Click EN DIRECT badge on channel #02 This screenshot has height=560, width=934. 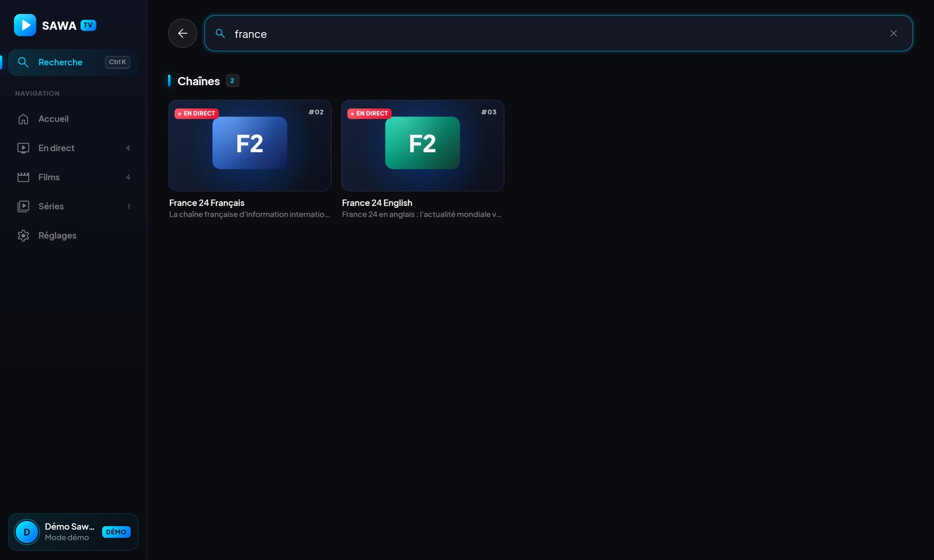click(x=197, y=113)
